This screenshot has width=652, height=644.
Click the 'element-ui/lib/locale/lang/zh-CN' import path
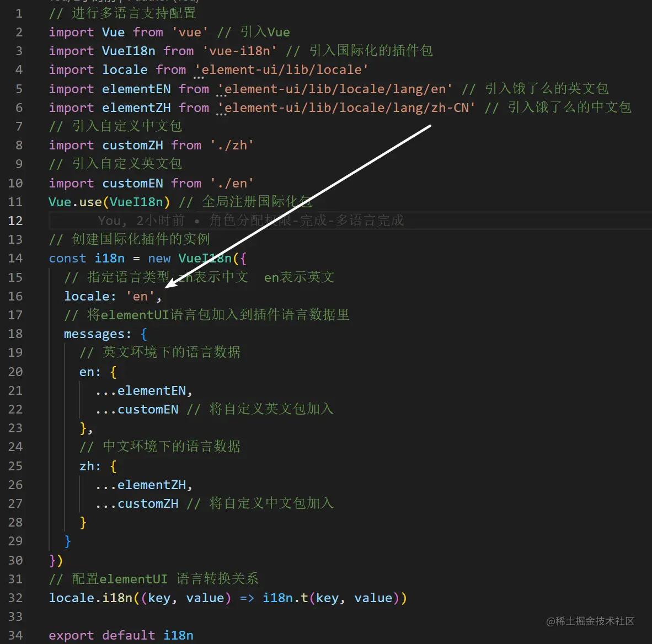[x=346, y=108]
